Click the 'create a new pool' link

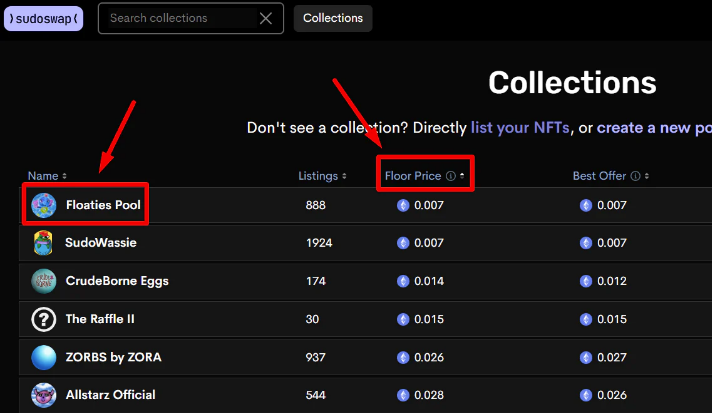(x=654, y=128)
